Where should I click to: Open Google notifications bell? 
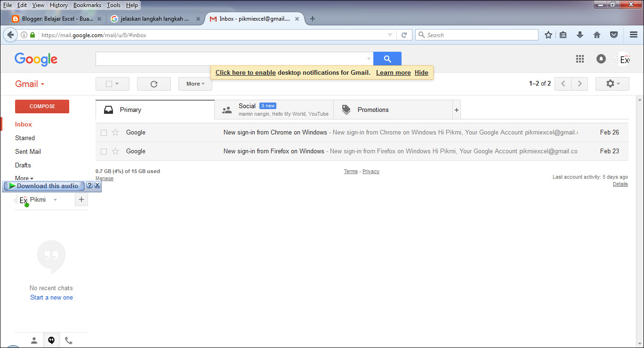click(601, 58)
